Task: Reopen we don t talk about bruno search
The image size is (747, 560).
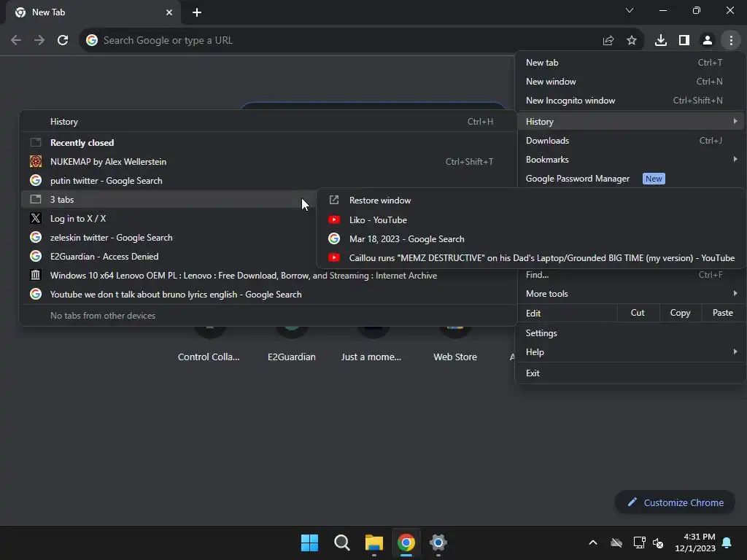Action: (x=268, y=295)
